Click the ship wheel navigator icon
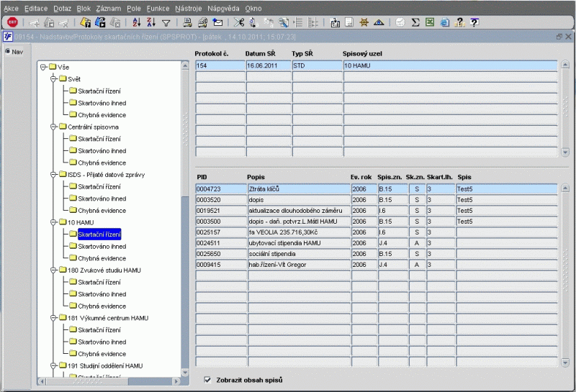Image resolution: width=576 pixels, height=392 pixels. 364,23
